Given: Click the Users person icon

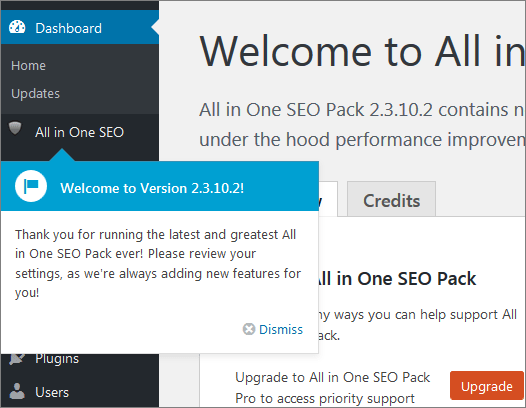Looking at the screenshot, I should coord(17,391).
